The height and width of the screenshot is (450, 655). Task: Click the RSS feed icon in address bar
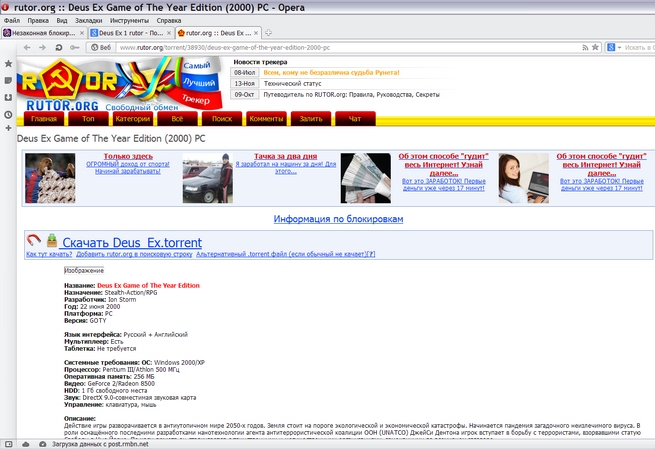(x=585, y=48)
